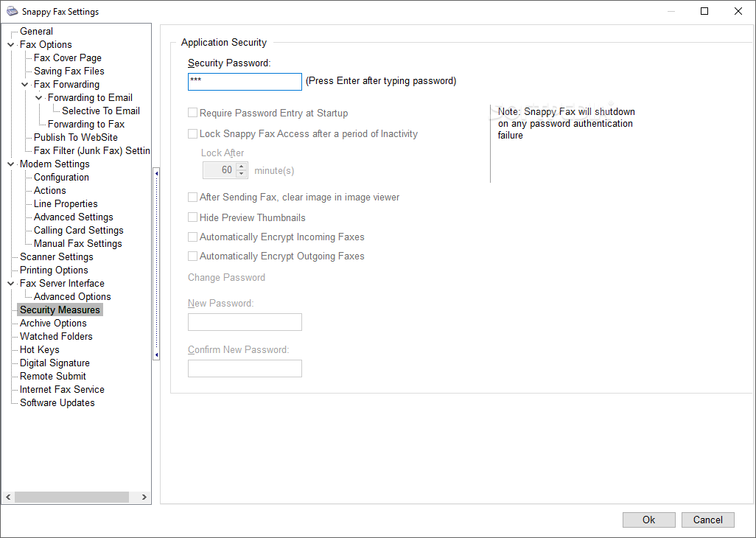Open Fax Filter (Junk Fax) settings
The image size is (756, 538).
[91, 150]
